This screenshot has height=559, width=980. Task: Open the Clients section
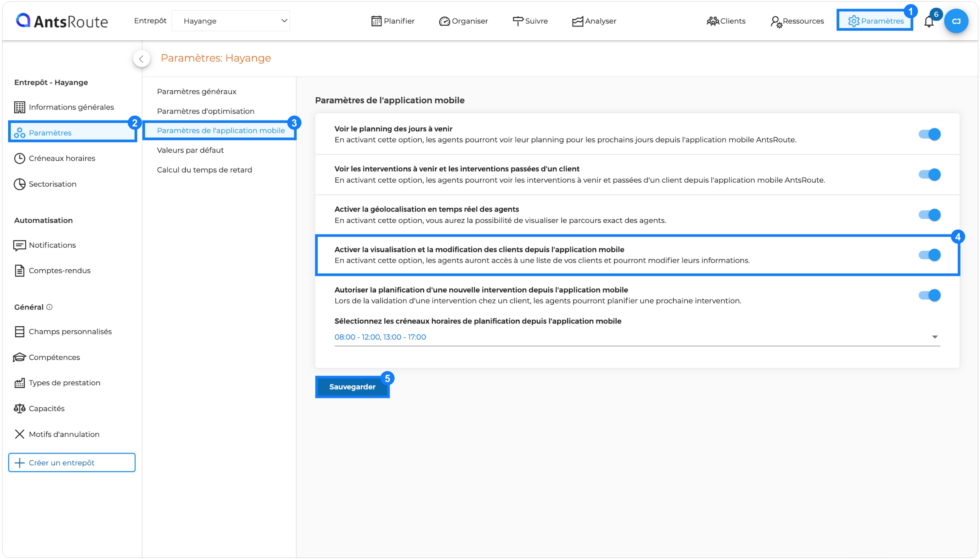(x=727, y=21)
